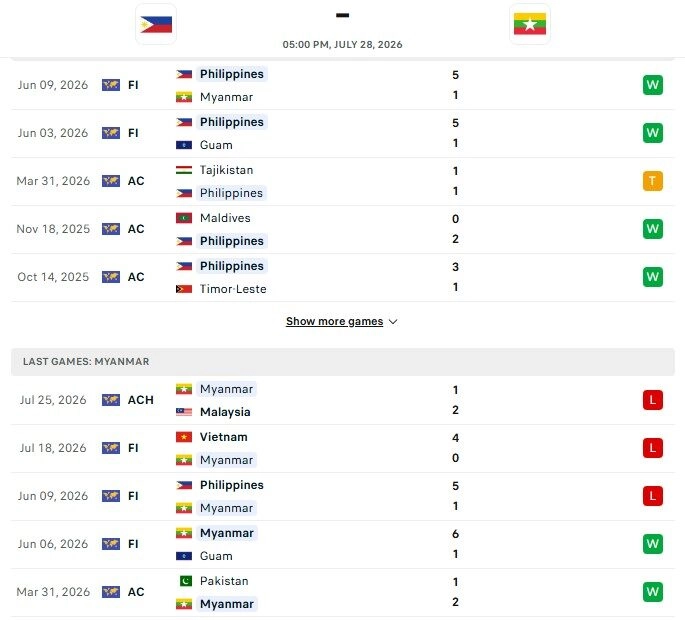Click the competition icon beside ACH label
This screenshot has height=620, width=685.
tap(111, 400)
